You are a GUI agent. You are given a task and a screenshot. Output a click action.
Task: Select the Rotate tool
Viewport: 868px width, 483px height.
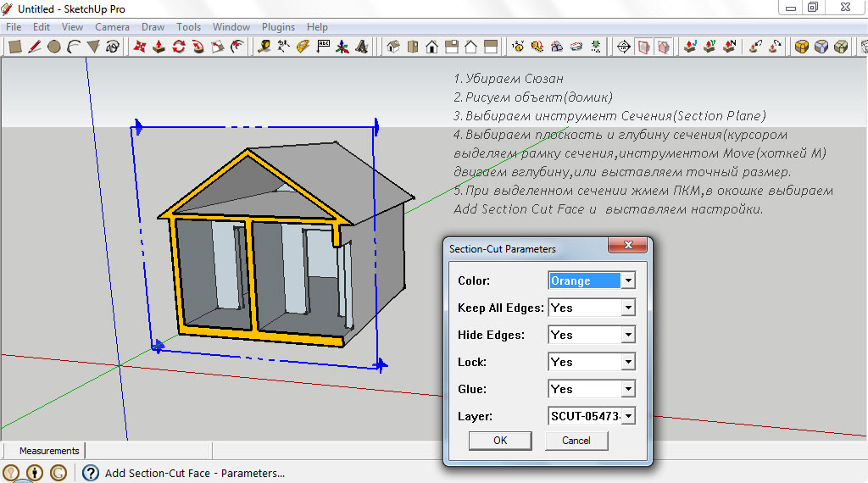[x=179, y=47]
